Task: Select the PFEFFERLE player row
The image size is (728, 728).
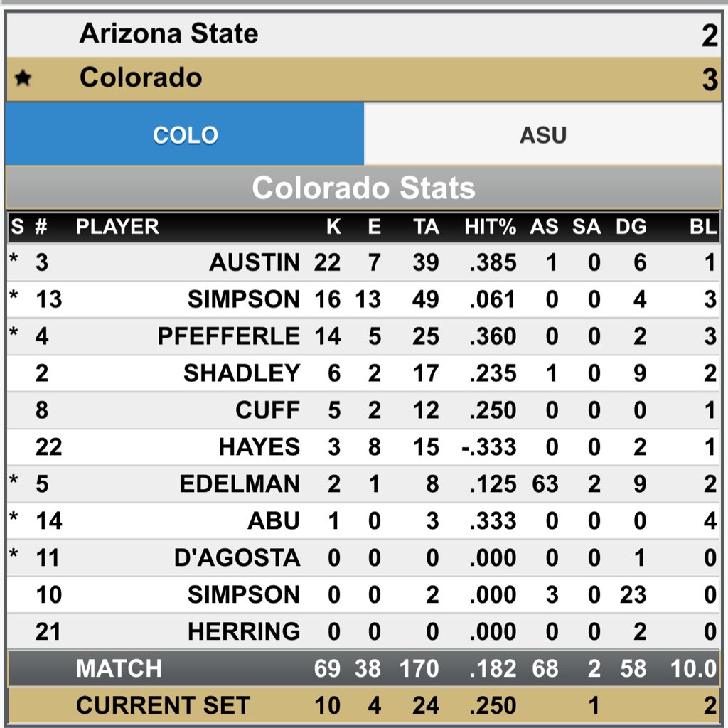Action: tap(364, 336)
